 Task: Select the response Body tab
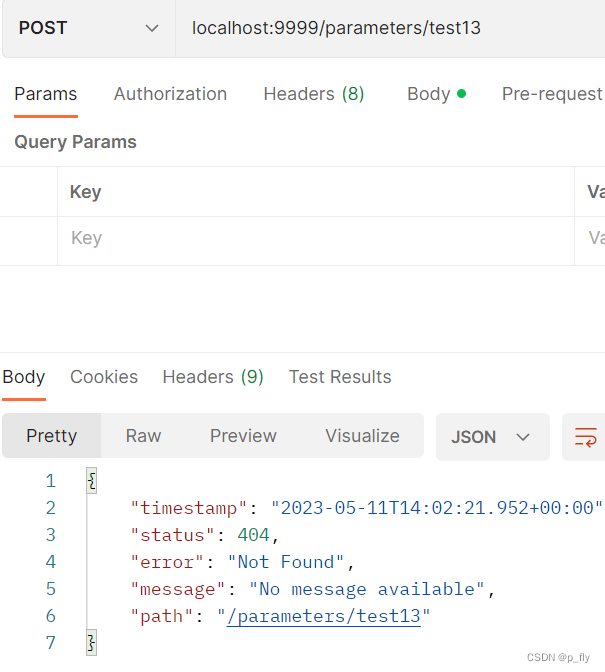pyautogui.click(x=24, y=377)
